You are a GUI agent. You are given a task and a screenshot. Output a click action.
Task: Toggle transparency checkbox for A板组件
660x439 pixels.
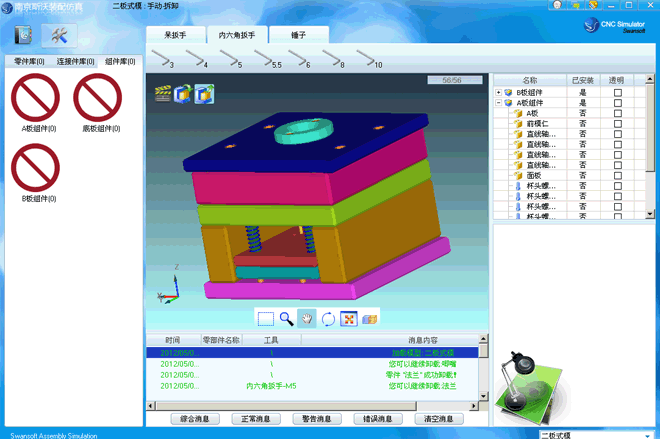click(x=617, y=103)
